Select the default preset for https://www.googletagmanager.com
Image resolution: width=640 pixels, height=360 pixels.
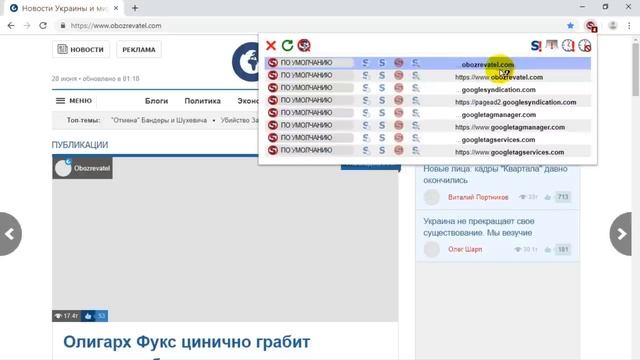(310, 125)
